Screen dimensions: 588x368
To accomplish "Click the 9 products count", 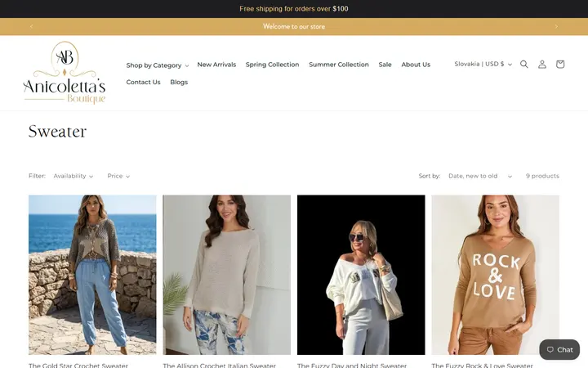I will (x=542, y=176).
